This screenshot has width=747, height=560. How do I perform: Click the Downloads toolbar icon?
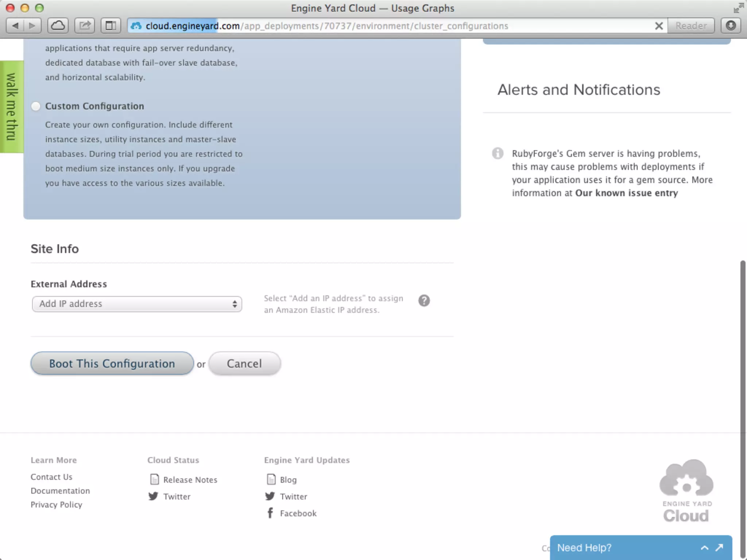(x=731, y=26)
